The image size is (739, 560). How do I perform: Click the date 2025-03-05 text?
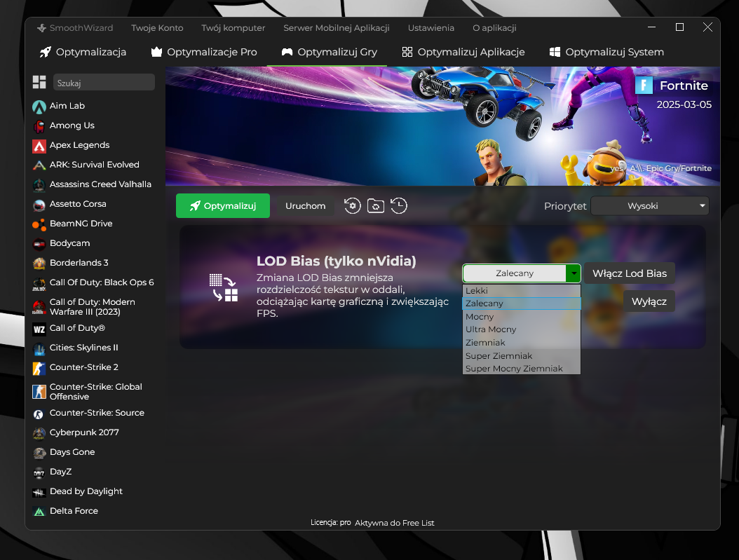(684, 104)
